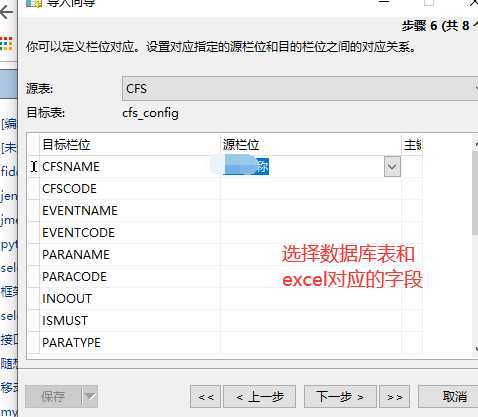Open the source table CFS dropdown
Viewport: 478px width, 417px height.
pyautogui.click(x=300, y=89)
